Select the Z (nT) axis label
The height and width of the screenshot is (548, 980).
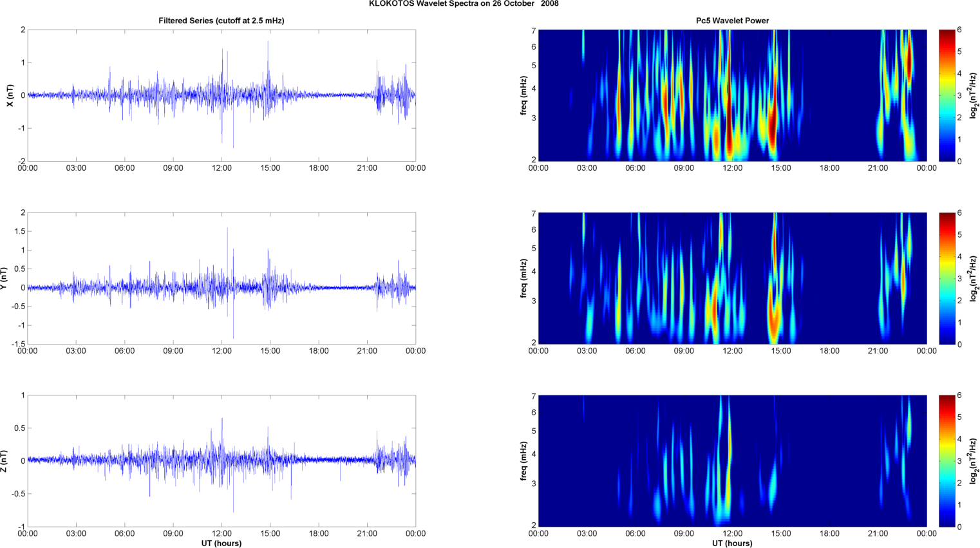[4, 461]
